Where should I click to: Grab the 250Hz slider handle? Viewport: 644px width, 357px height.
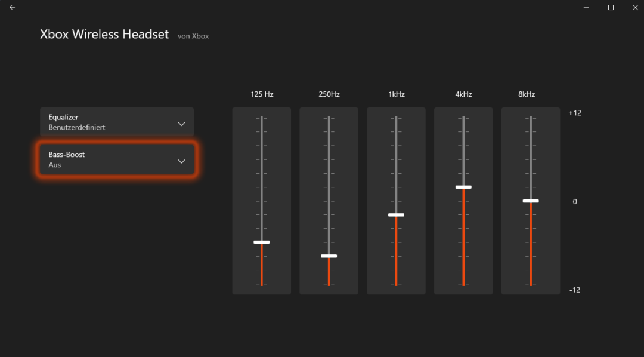pos(329,256)
